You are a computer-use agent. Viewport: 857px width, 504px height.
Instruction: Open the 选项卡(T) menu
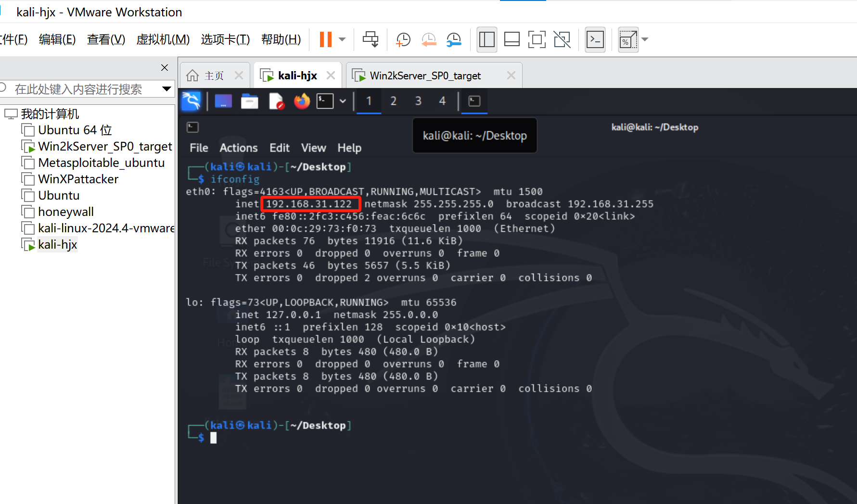pos(225,39)
